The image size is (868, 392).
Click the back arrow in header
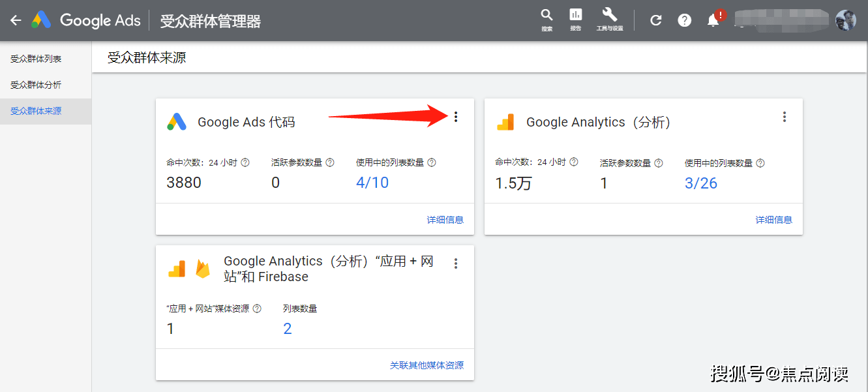(x=16, y=20)
